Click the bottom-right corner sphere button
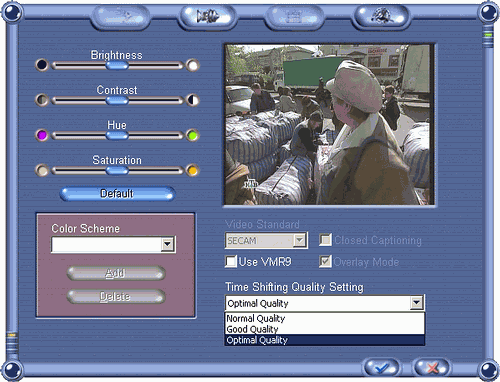This screenshot has width=500, height=382. (x=489, y=370)
